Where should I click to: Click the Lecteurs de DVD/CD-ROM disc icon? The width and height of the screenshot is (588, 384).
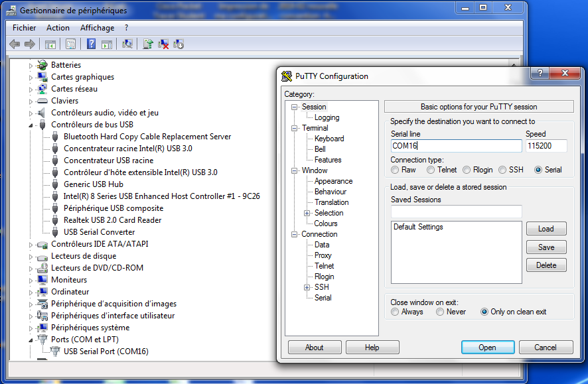42,268
